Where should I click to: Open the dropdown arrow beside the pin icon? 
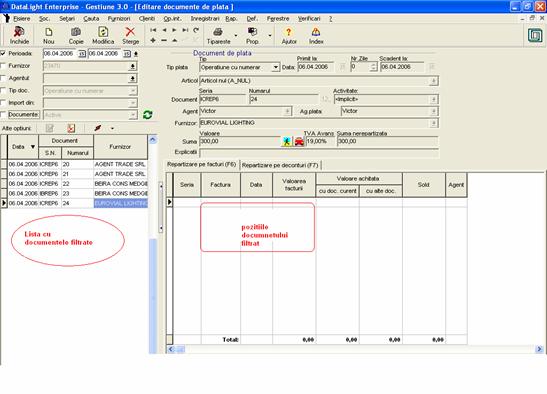click(112, 128)
